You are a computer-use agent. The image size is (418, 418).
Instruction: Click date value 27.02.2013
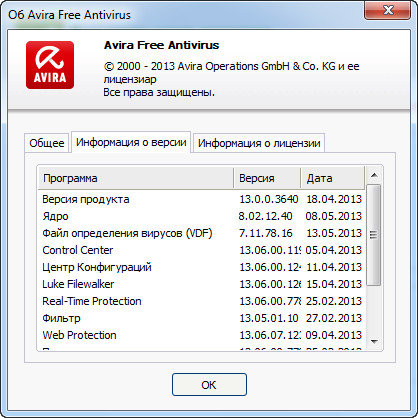pyautogui.click(x=334, y=318)
